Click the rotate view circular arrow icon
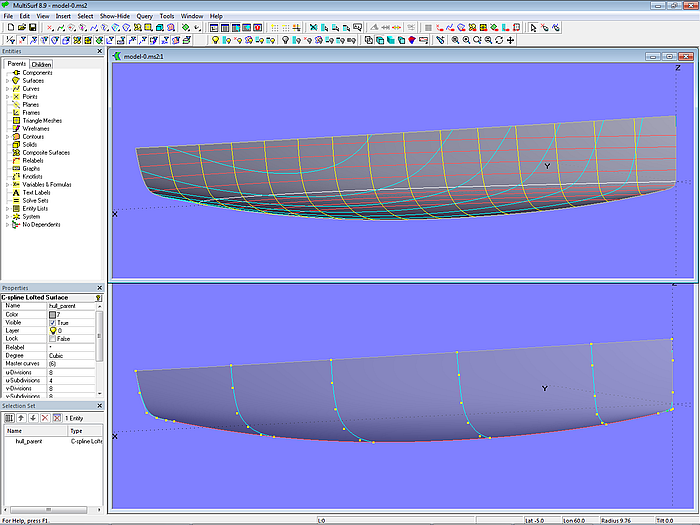 [x=499, y=40]
